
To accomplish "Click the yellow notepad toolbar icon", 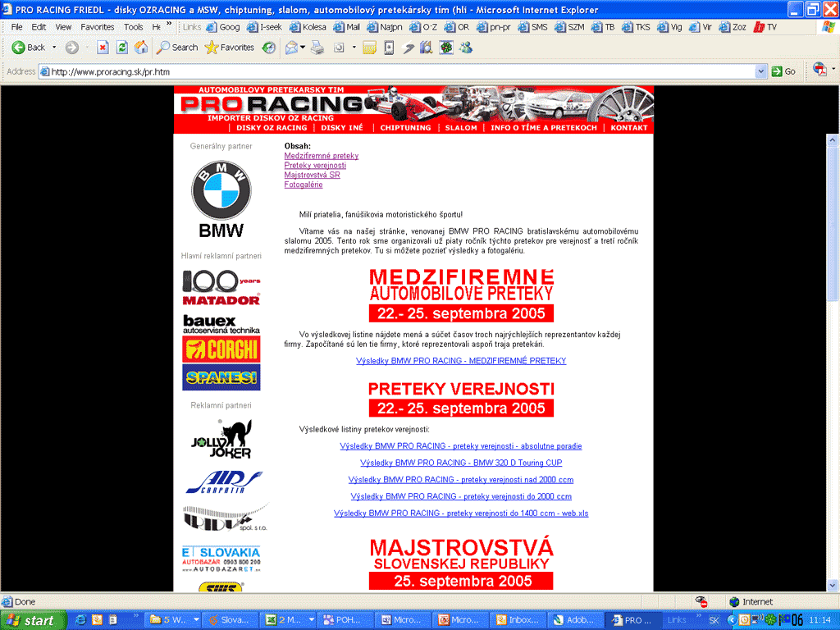I will pos(369,48).
